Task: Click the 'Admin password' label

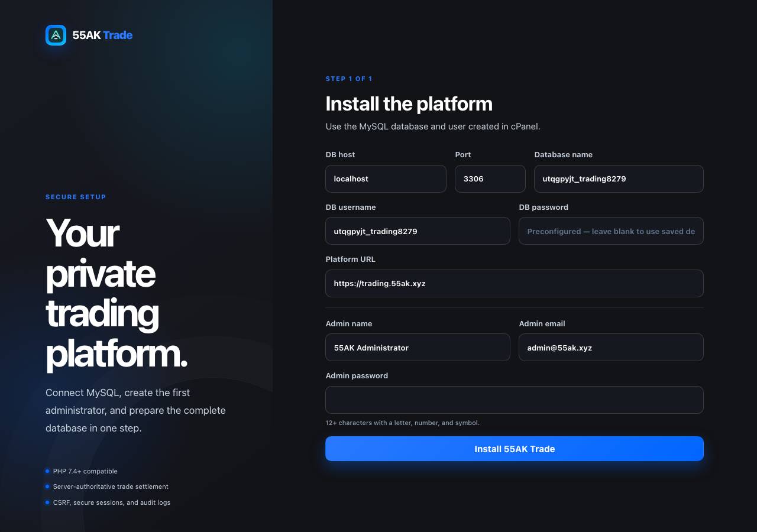Action: tap(357, 376)
